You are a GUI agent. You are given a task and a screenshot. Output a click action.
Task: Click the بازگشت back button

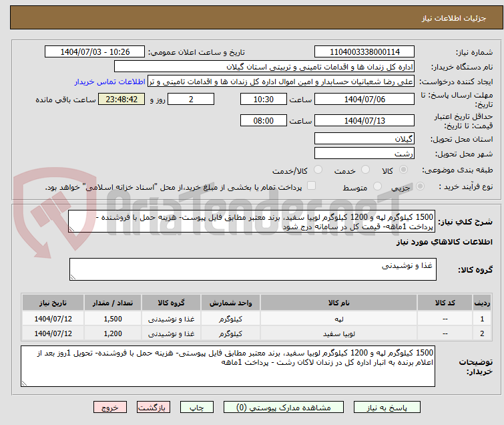154,408
